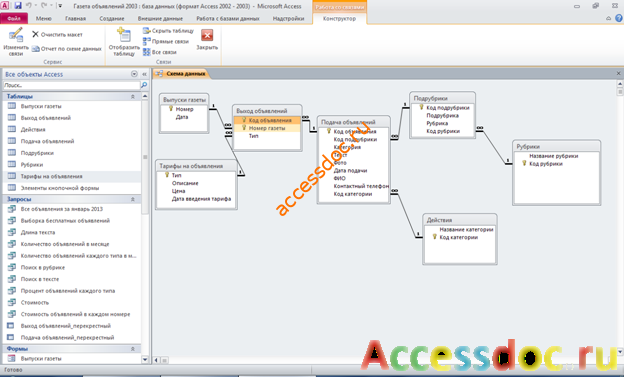Open the Создание ribbon tab

pyautogui.click(x=112, y=18)
